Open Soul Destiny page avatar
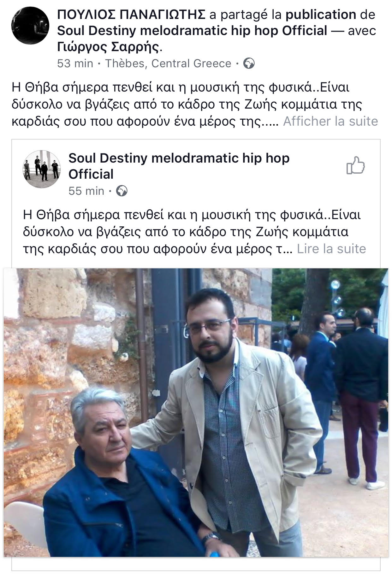This screenshot has width=392, height=579. click(42, 169)
